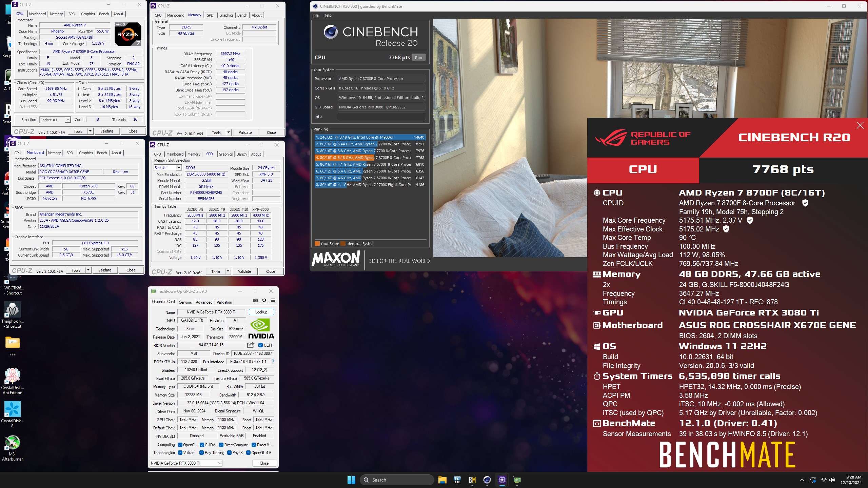Toggle OpenGL 4.6 checkbox in GPU-Z
Image resolution: width=868 pixels, height=488 pixels.
point(249,453)
